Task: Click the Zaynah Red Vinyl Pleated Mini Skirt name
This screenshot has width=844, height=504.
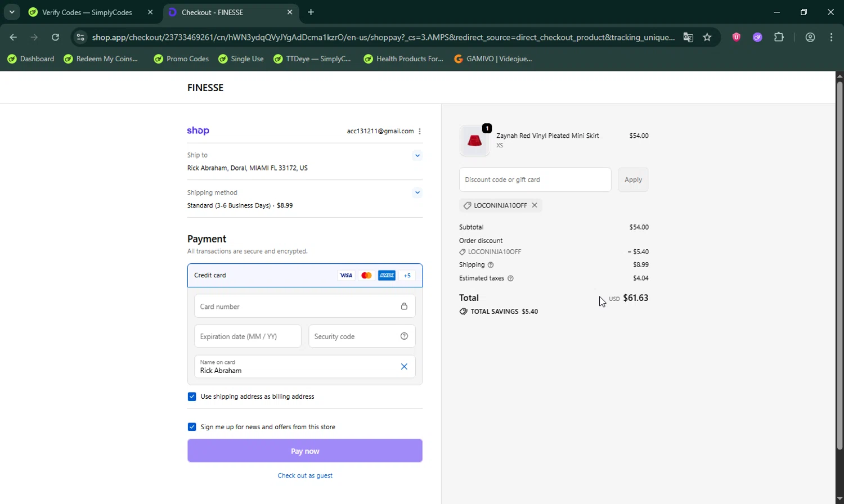Action: click(x=547, y=136)
